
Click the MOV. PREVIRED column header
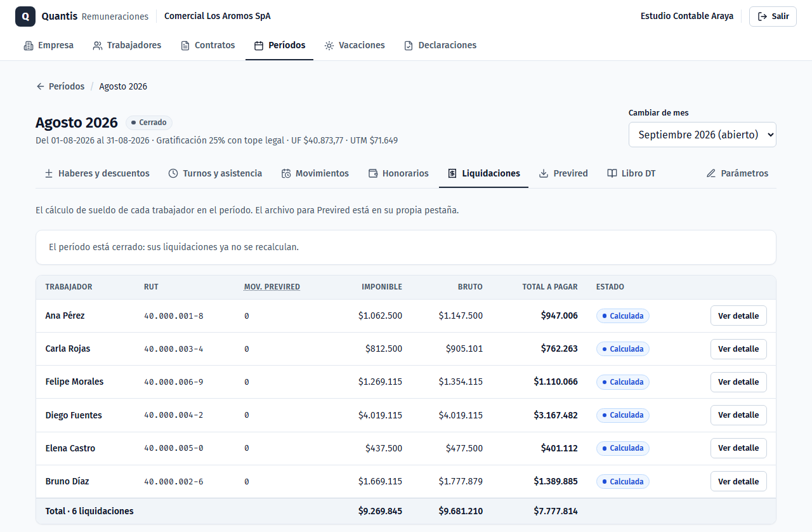[272, 287]
